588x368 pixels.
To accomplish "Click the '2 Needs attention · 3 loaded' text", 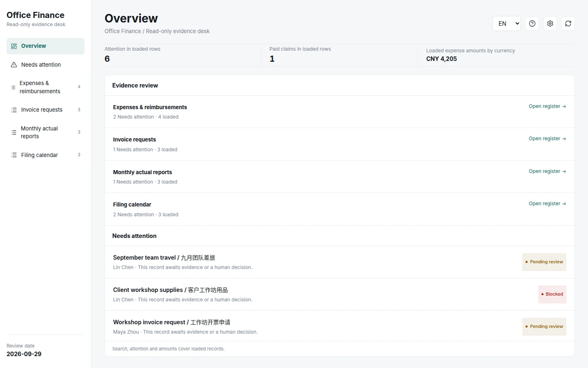I will (146, 215).
